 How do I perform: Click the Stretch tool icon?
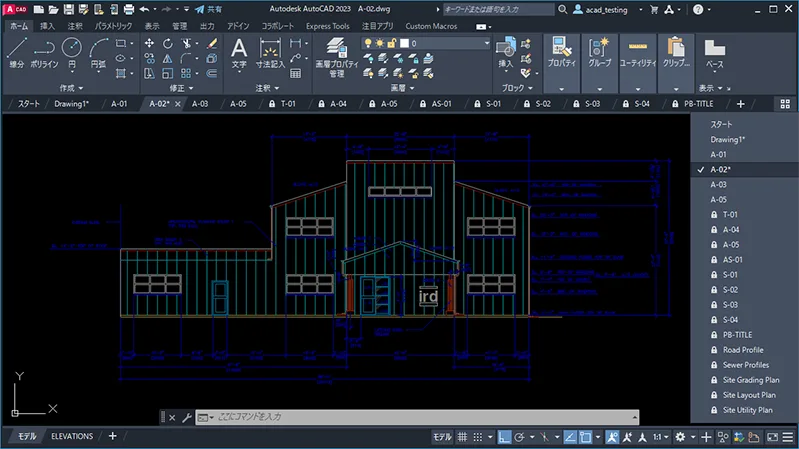(149, 74)
